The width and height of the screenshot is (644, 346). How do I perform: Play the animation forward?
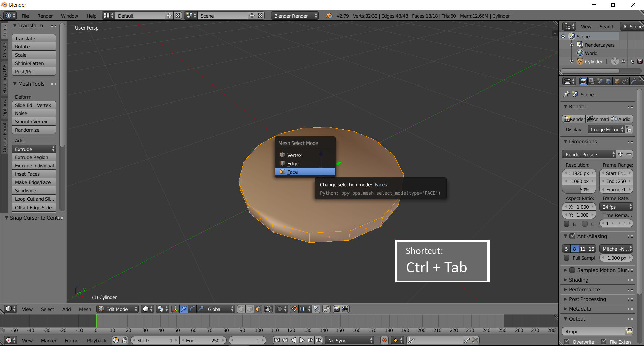pyautogui.click(x=302, y=340)
